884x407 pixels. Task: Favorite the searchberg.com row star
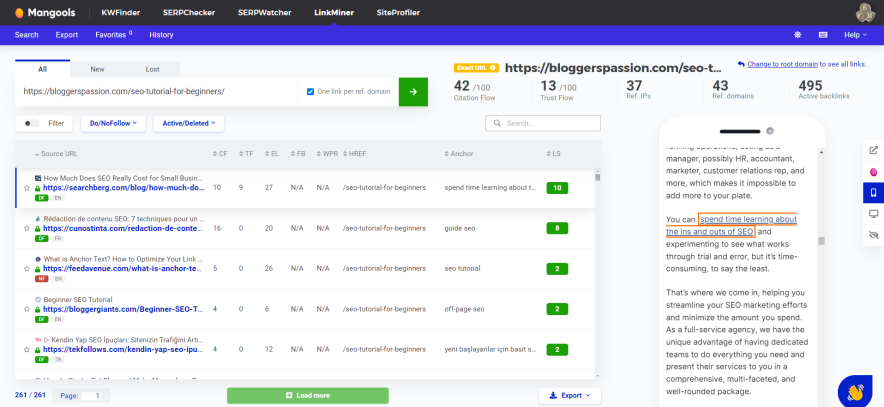coord(26,188)
